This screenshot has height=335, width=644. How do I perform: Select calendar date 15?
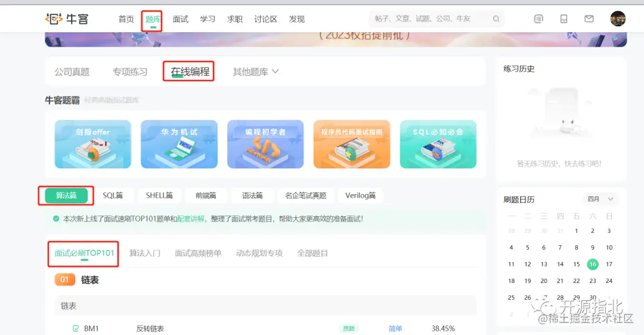click(x=576, y=264)
